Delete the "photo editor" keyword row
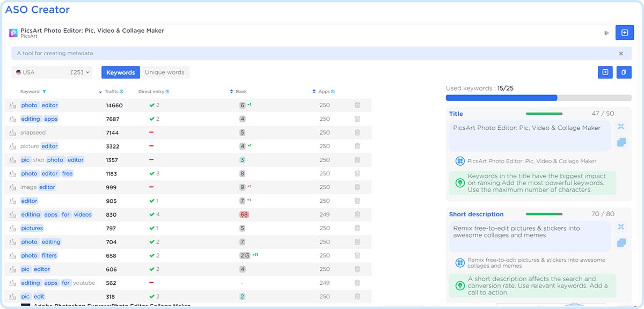The width and height of the screenshot is (644, 309). click(x=357, y=105)
